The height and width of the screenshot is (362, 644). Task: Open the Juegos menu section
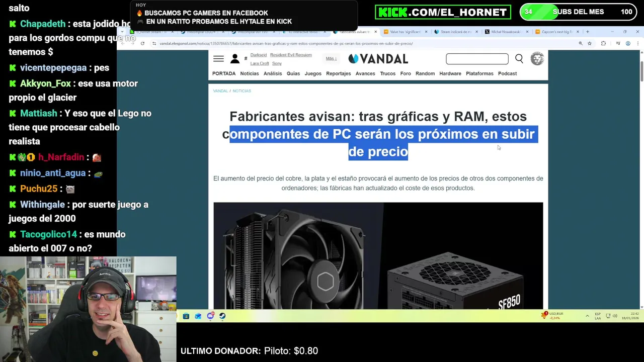(x=313, y=73)
